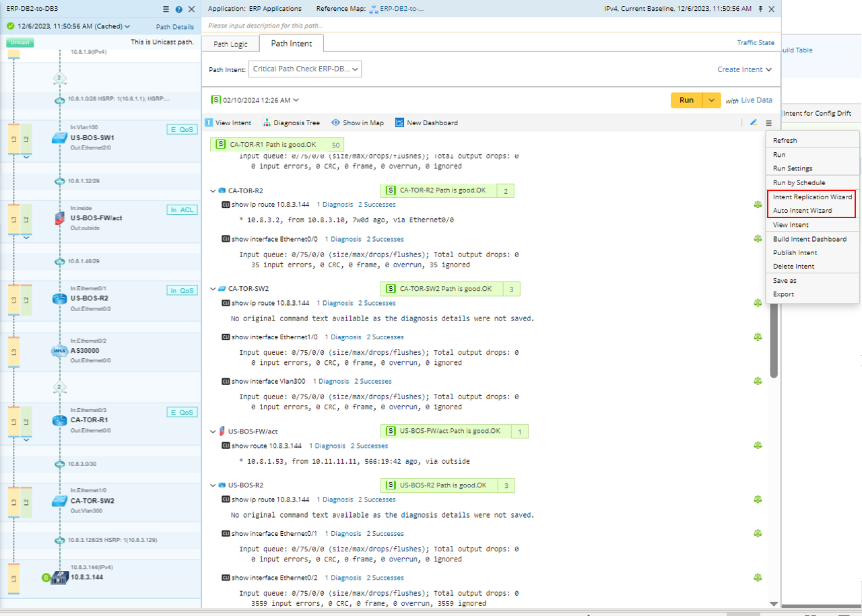Click the US-BOS-SW1 switch icon in path
The image size is (862, 616).
pyautogui.click(x=59, y=137)
